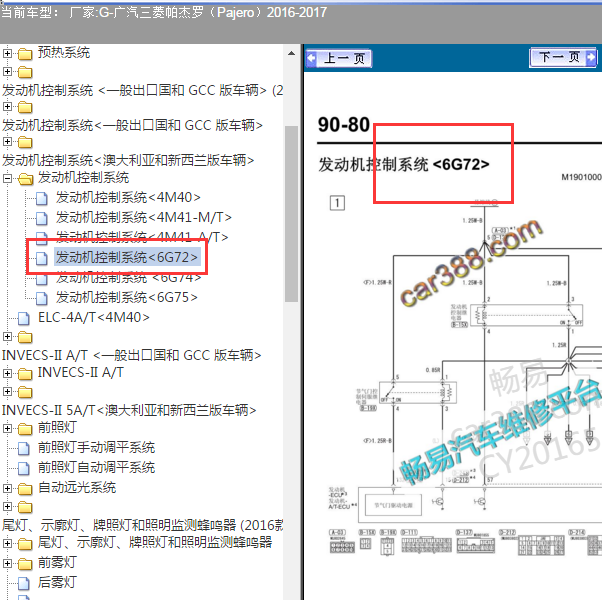The width and height of the screenshot is (602, 600).
Task: Click the tree panel scrollbar thumb
Action: point(291,214)
